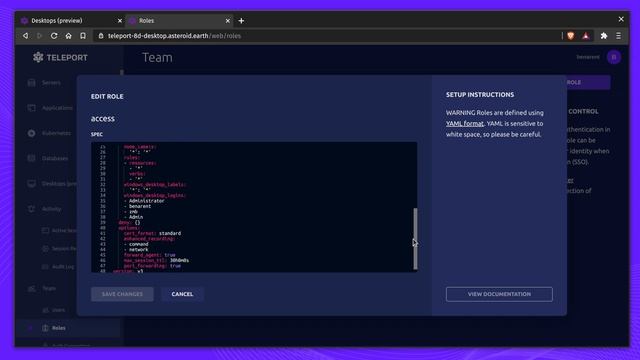640x360 pixels.
Task: Open the Users sidebar entry
Action: click(58, 310)
